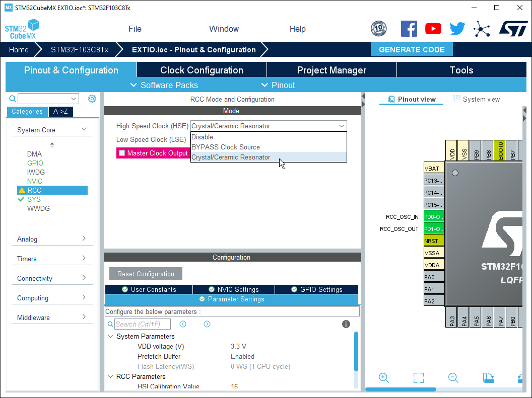Open the File menu
This screenshot has height=398, width=532.
click(135, 29)
